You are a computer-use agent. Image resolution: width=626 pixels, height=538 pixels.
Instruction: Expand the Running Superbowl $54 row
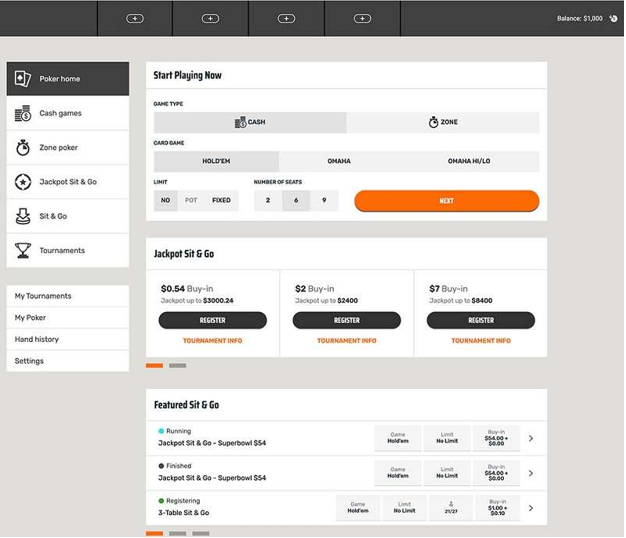(x=531, y=438)
